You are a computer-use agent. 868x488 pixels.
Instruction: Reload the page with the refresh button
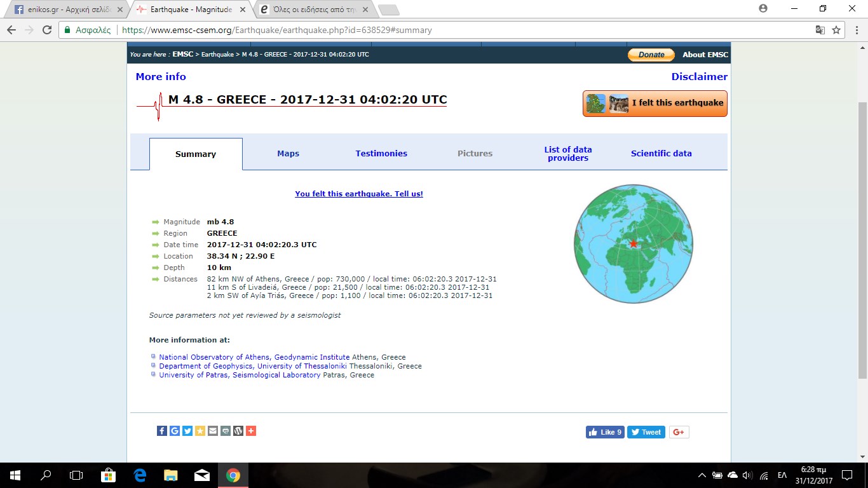(x=46, y=30)
